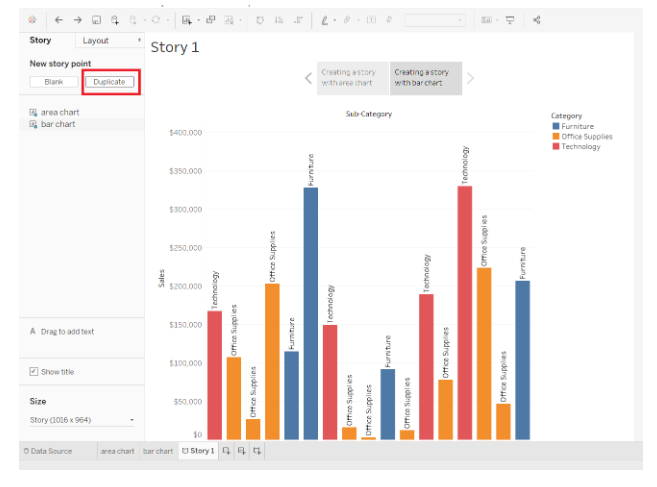Toggle the Show title checkbox
Screen dimensions: 657x487
[x=34, y=372]
